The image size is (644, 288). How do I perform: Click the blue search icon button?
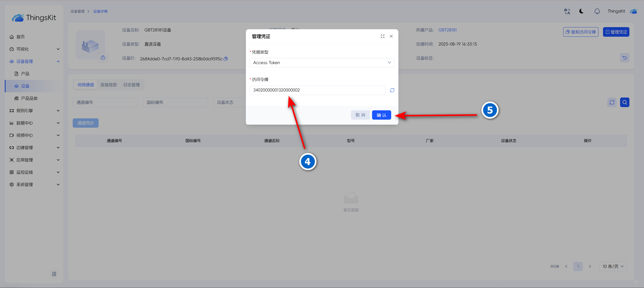(624, 102)
